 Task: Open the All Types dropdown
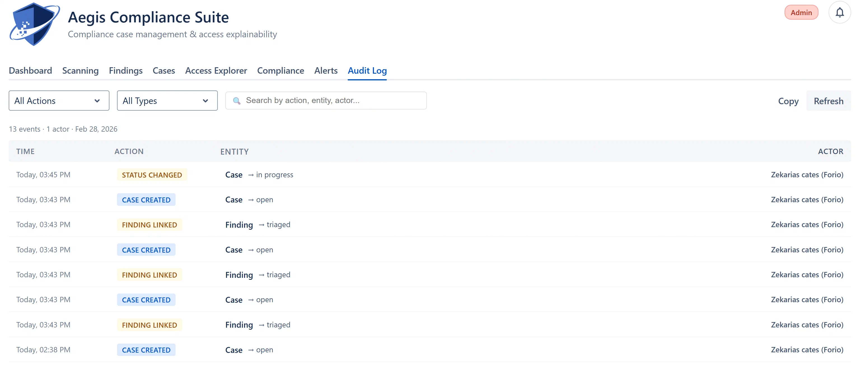[x=167, y=101]
